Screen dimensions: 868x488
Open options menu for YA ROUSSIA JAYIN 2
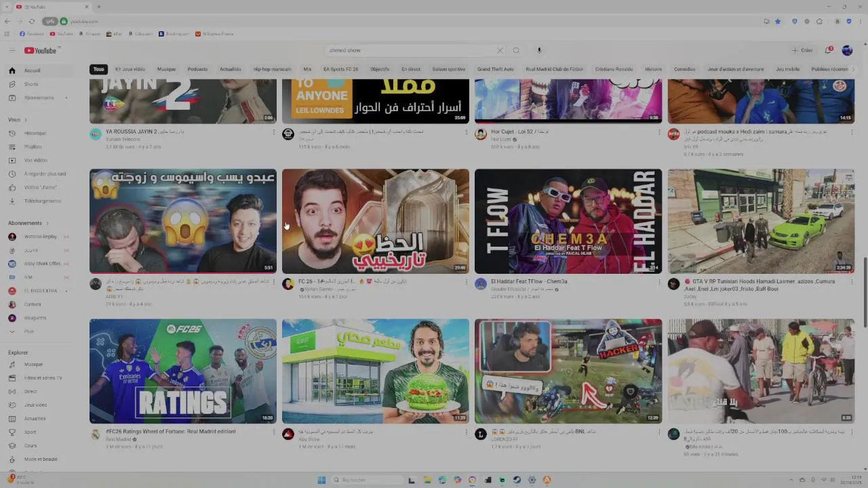pyautogui.click(x=273, y=132)
